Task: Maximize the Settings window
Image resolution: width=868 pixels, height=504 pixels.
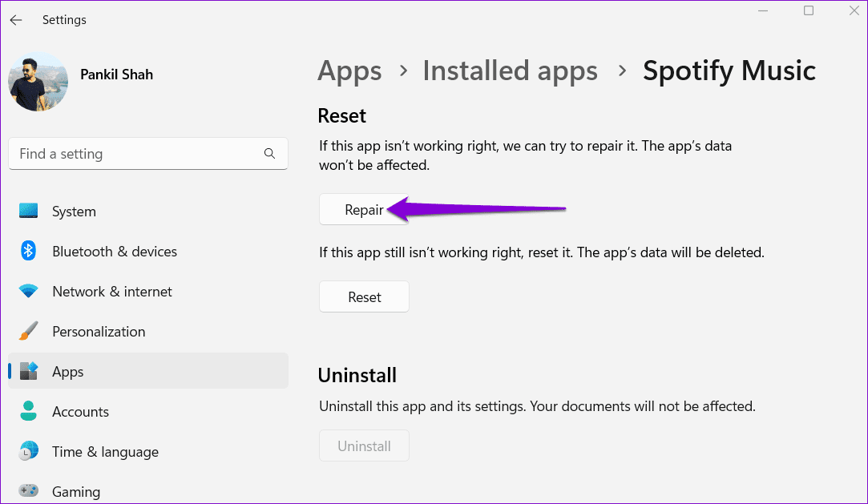Action: click(x=808, y=10)
